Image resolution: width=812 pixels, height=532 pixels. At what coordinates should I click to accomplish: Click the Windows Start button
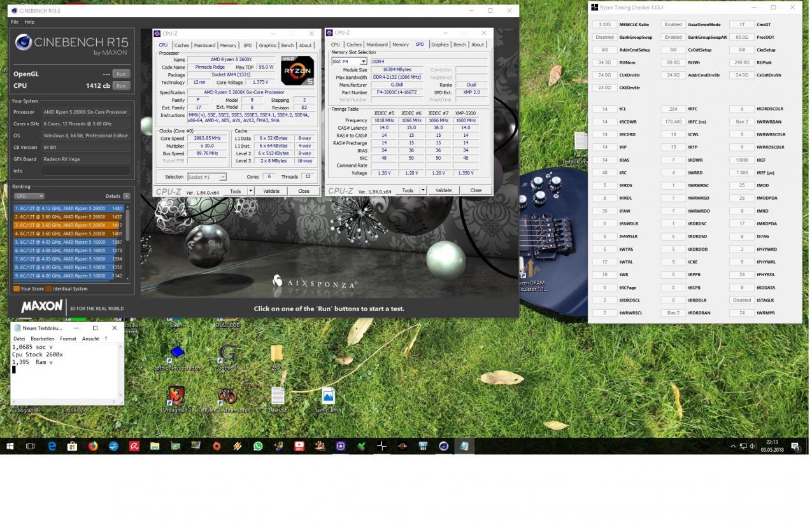[x=10, y=446]
